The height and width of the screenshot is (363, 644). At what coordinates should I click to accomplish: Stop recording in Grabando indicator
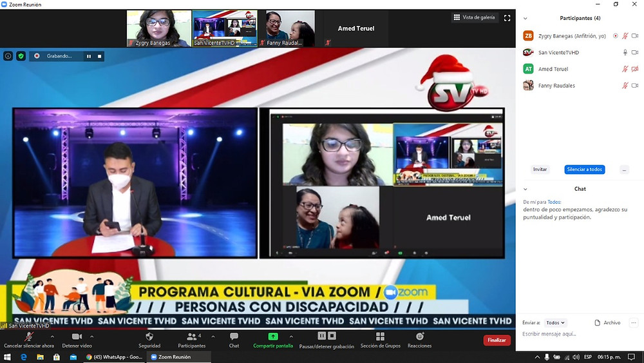click(x=99, y=56)
